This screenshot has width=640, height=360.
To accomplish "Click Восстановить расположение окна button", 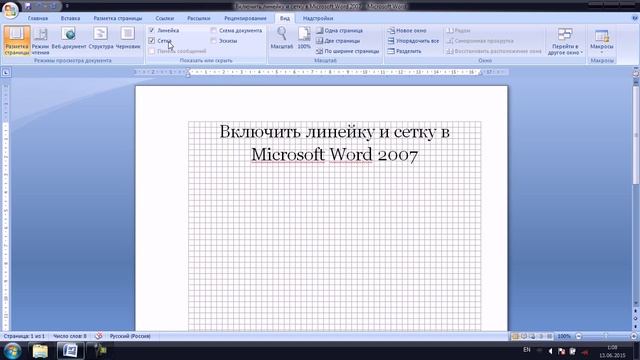I will [x=494, y=51].
